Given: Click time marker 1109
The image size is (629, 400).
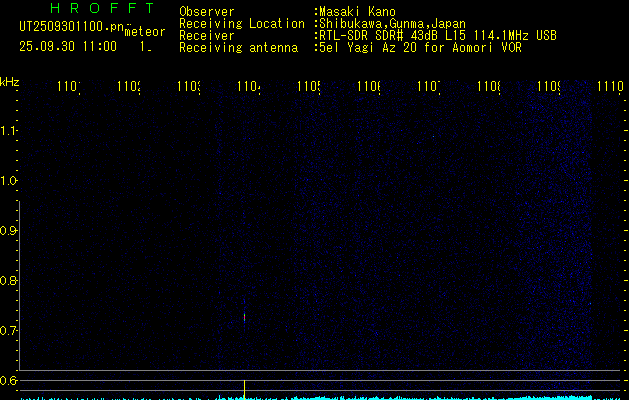Looking at the screenshot, I should point(549,86).
